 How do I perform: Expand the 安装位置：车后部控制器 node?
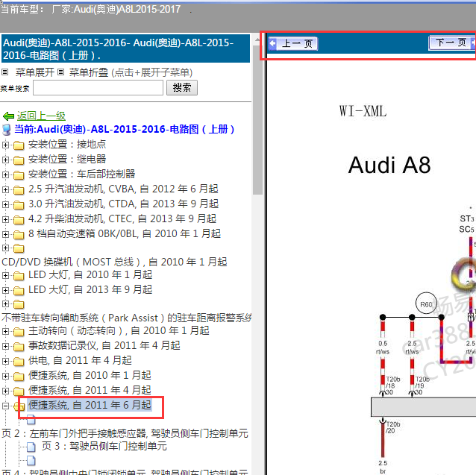(5, 174)
